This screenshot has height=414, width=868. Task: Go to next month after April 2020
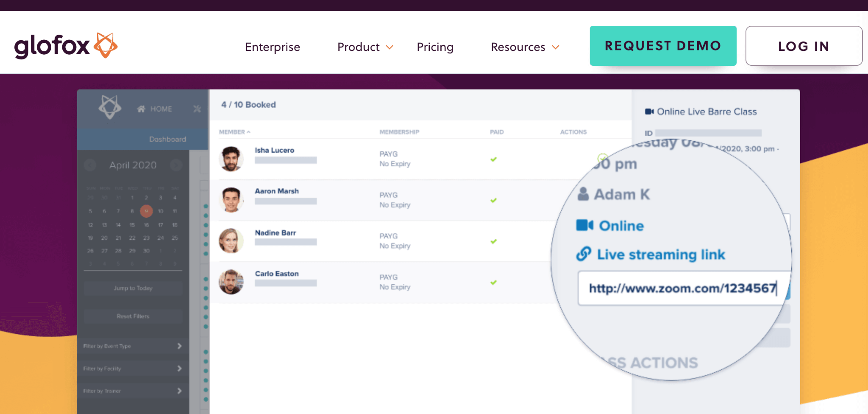pyautogui.click(x=176, y=165)
